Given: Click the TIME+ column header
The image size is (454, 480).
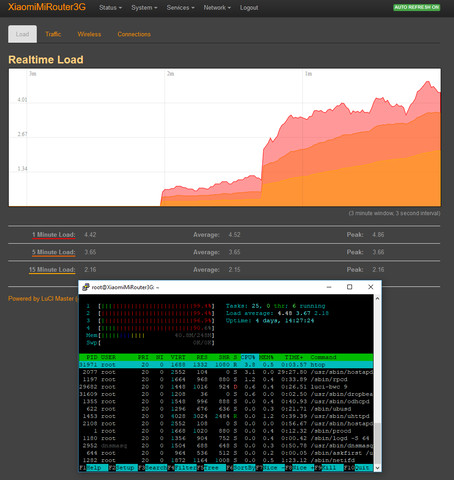Looking at the screenshot, I should pyautogui.click(x=293, y=357).
